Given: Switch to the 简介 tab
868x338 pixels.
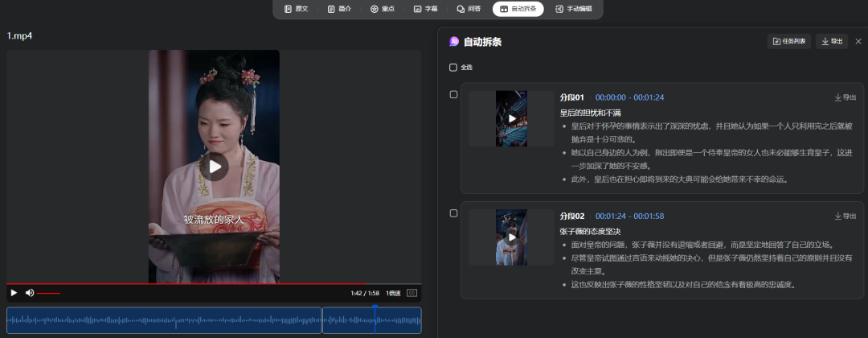Looking at the screenshot, I should (x=339, y=9).
